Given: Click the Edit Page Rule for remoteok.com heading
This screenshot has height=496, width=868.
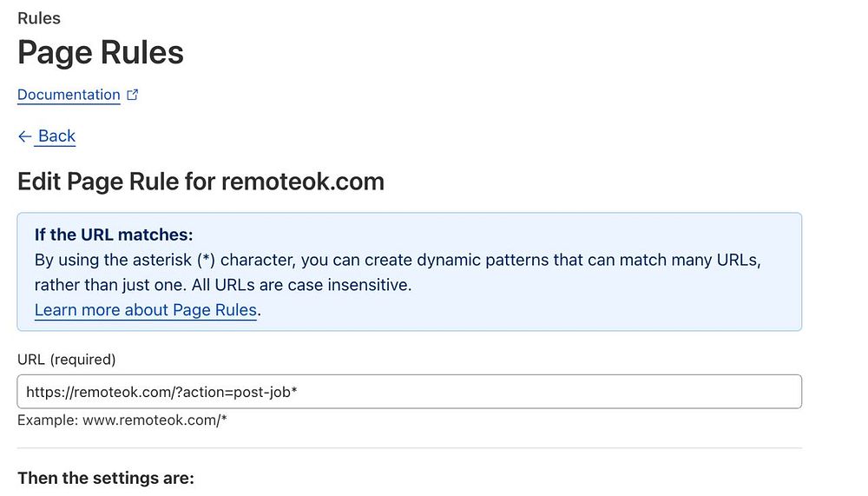Looking at the screenshot, I should [201, 182].
